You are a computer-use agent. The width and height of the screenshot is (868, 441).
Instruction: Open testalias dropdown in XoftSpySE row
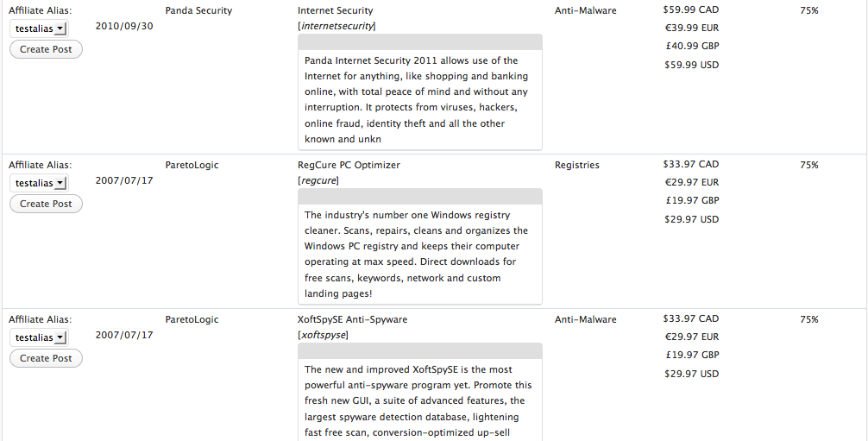click(39, 337)
